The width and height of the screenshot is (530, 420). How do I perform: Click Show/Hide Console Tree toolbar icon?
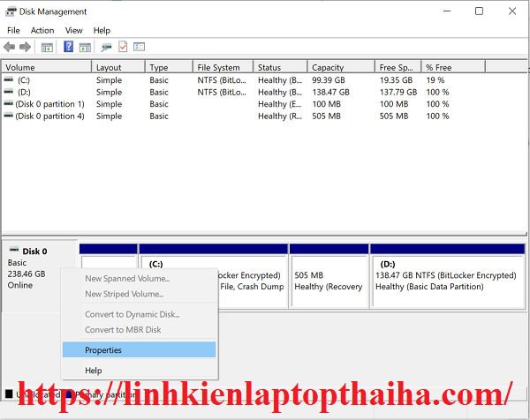tap(47, 47)
